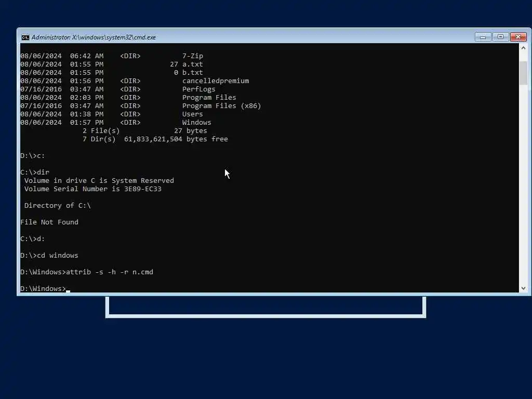
Task: Click 'Volume Serial Number is 3E89-EC33' line
Action: point(92,189)
